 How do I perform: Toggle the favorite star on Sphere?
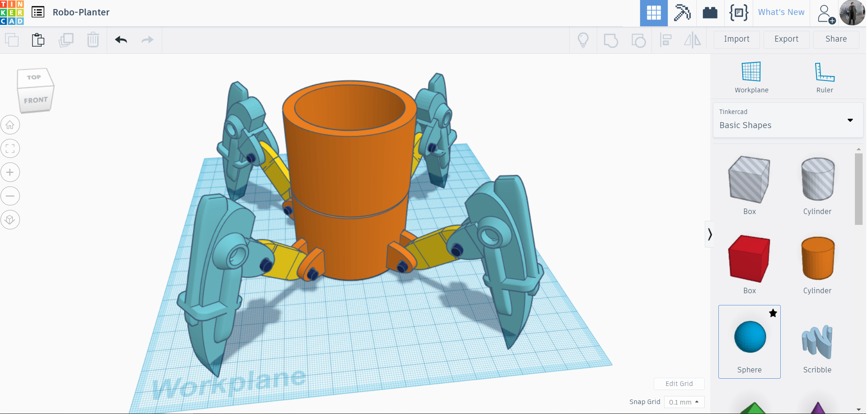(773, 313)
